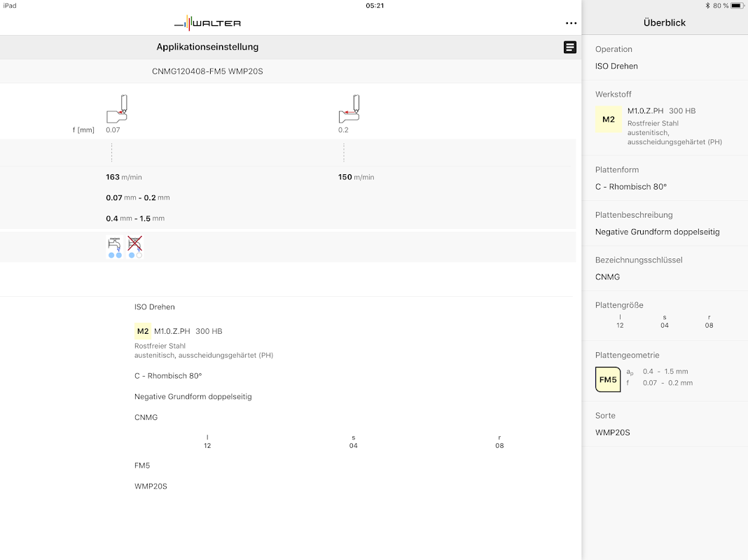Tap the l 12 size value in overview

(x=620, y=321)
